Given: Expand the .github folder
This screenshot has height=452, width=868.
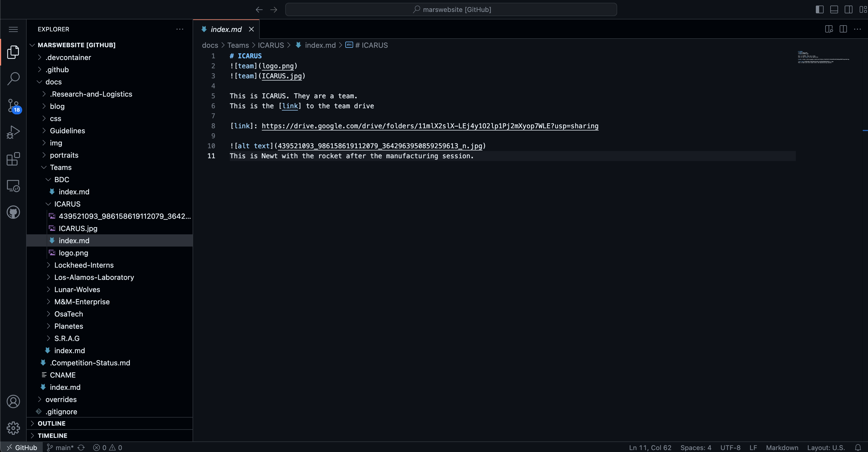Looking at the screenshot, I should tap(110, 69).
